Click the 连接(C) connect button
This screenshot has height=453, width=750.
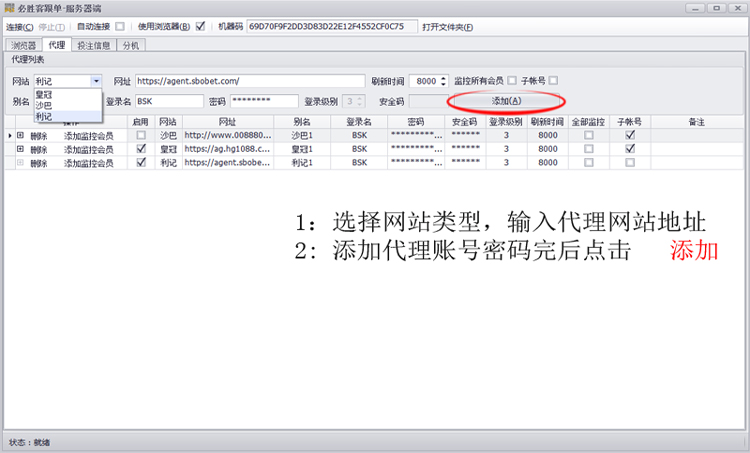coord(20,26)
